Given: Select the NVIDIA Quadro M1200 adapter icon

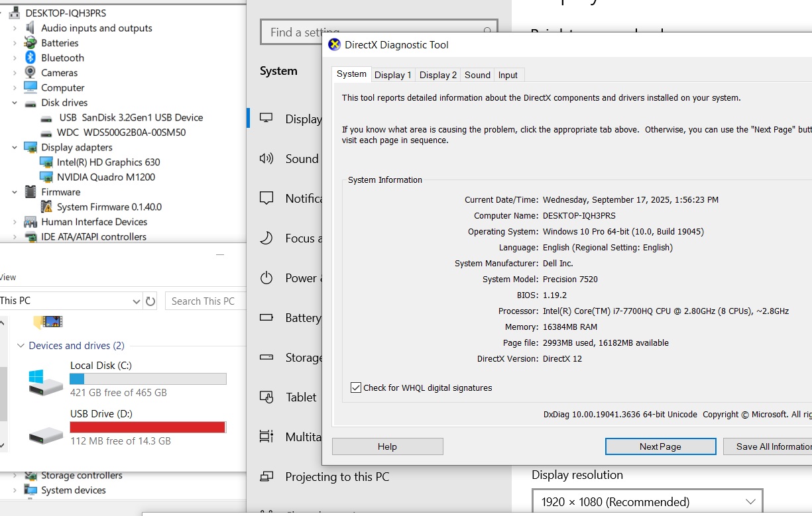Looking at the screenshot, I should click(x=46, y=177).
